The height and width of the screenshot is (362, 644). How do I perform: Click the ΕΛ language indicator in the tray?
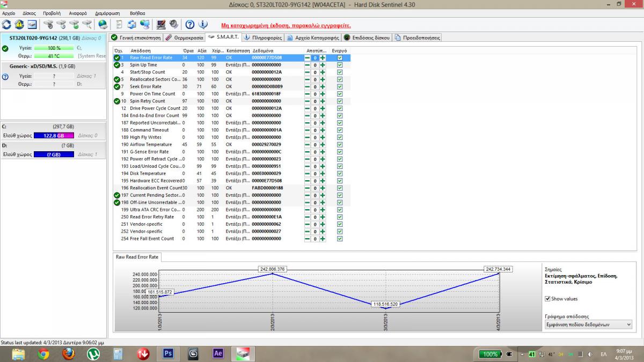[x=603, y=354]
